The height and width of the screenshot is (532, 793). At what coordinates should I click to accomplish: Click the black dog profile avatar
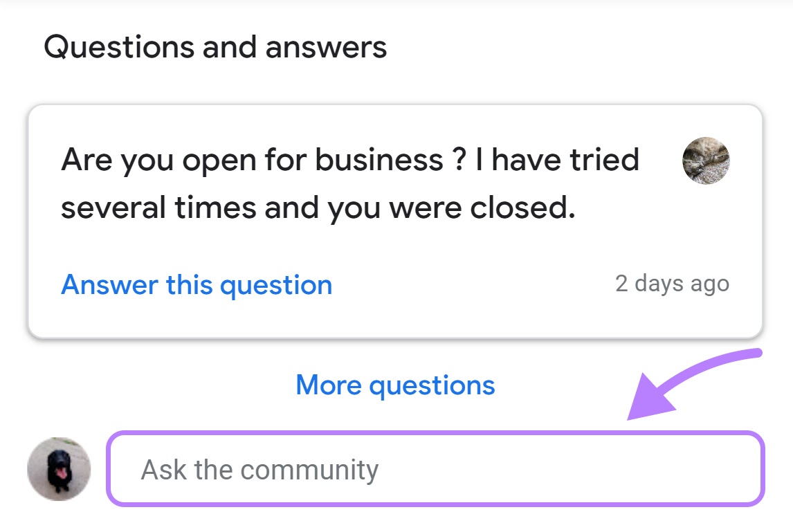pos(59,469)
